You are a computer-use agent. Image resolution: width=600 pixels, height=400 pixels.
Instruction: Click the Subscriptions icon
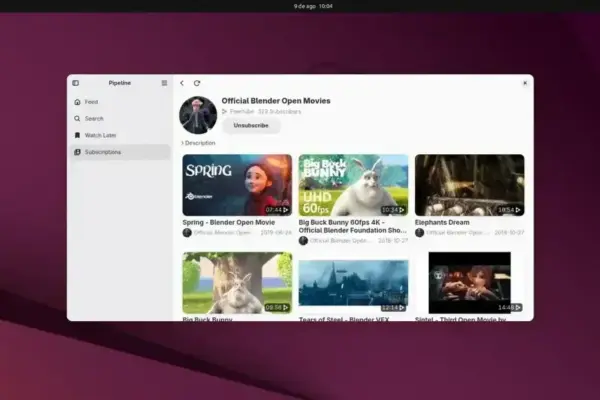tap(77, 152)
